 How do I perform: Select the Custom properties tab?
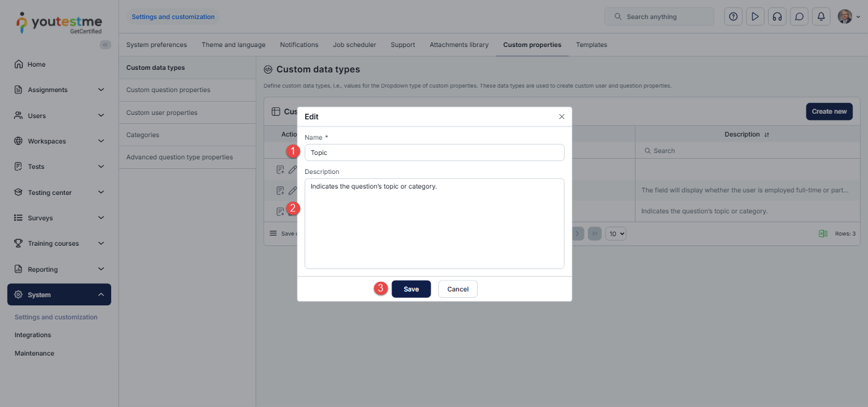532,45
